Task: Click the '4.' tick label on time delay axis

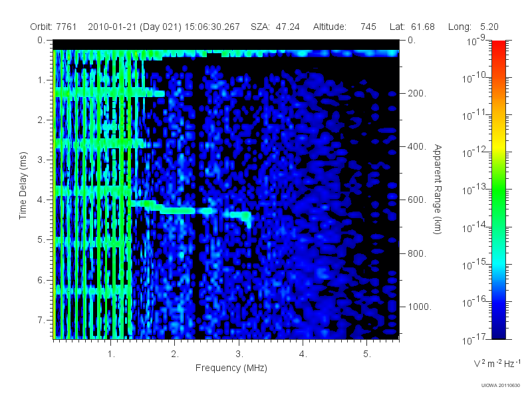Action: coord(41,200)
